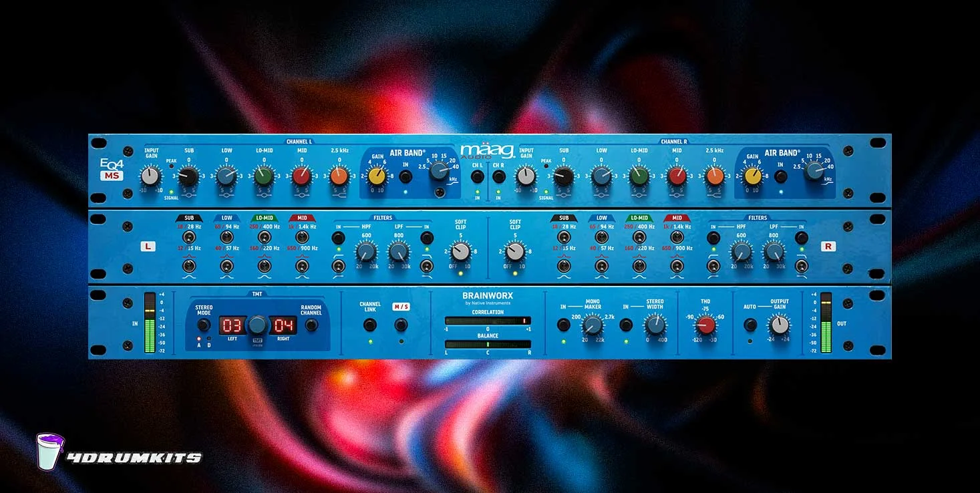
Task: Toggle the CH L in button
Action: tap(477, 176)
